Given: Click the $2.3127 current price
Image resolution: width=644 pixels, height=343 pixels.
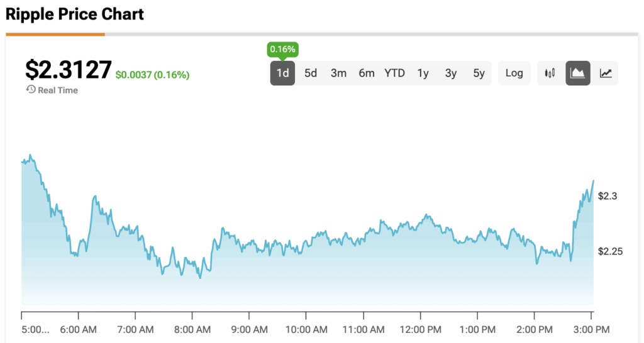Looking at the screenshot, I should click(68, 70).
